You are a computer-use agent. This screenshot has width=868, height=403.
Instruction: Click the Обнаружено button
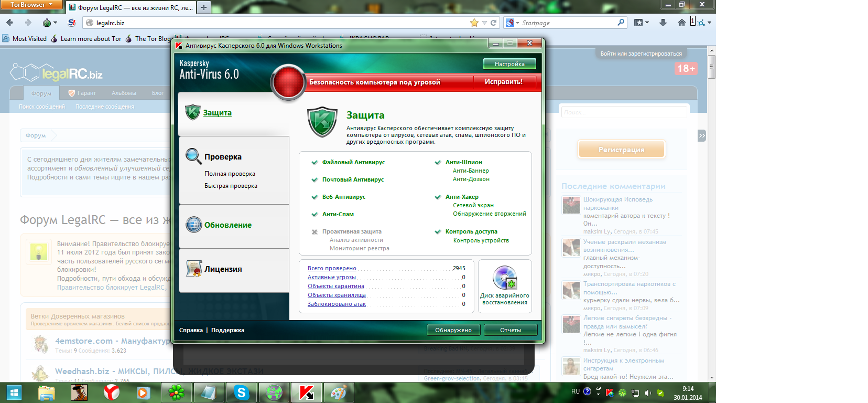point(453,330)
